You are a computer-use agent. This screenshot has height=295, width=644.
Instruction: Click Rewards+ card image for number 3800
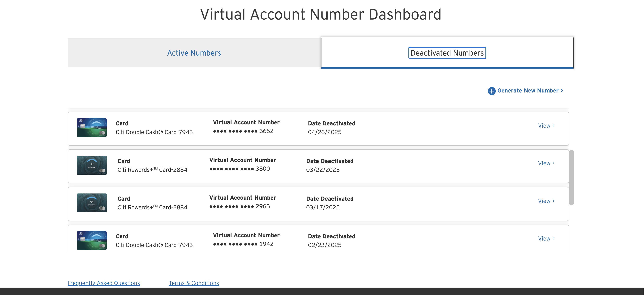point(92,165)
